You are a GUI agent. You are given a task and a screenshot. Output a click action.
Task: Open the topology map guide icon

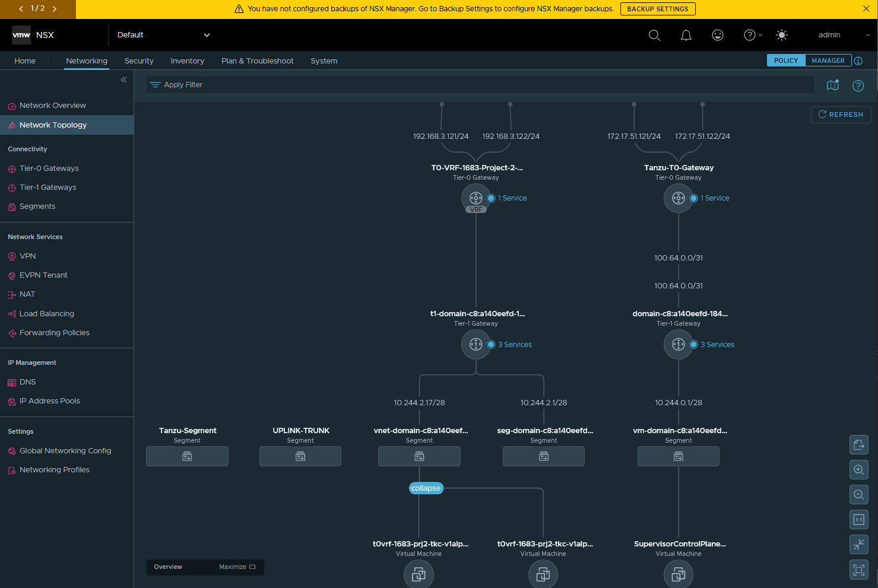coord(833,85)
